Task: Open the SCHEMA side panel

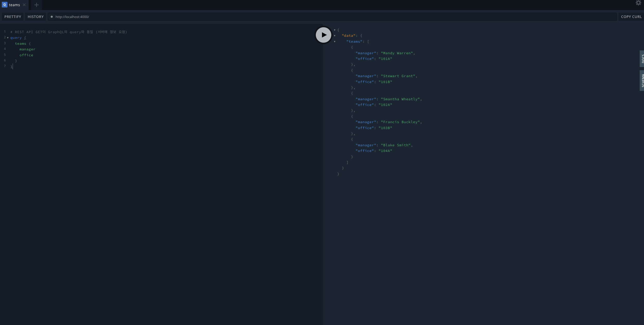Action: [642, 80]
